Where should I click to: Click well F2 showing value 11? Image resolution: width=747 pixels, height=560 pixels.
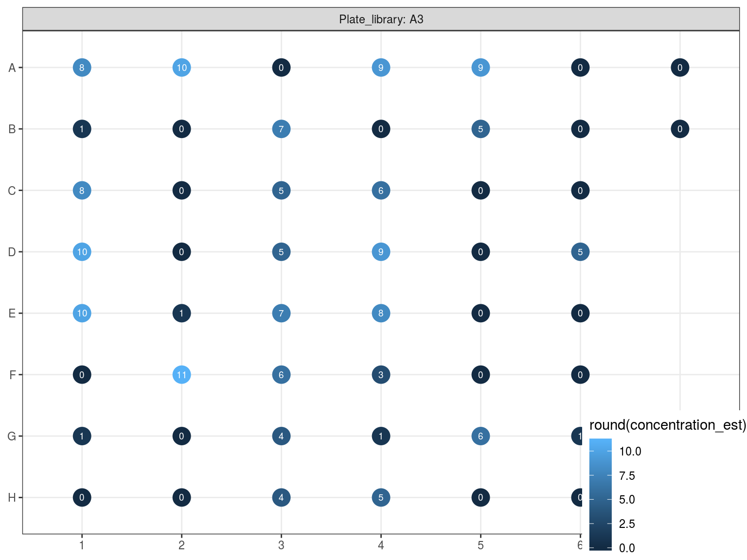coord(181,375)
